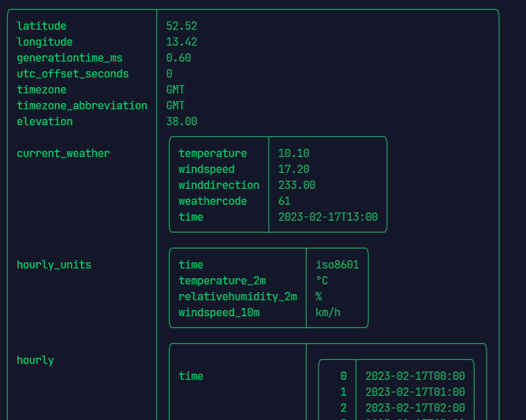Click the current weather timestamp 2023-02-17T13:00

click(x=328, y=217)
